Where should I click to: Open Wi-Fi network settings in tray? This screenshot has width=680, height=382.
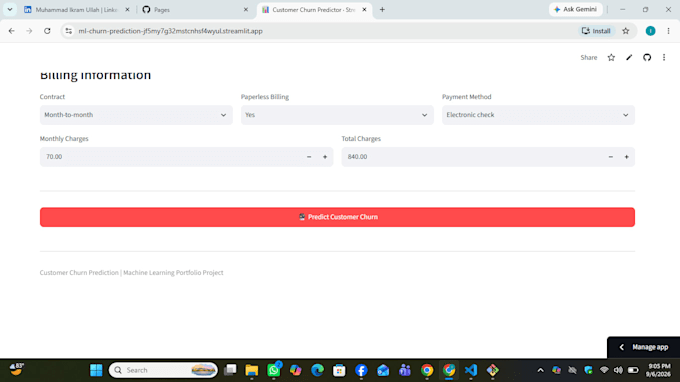604,370
